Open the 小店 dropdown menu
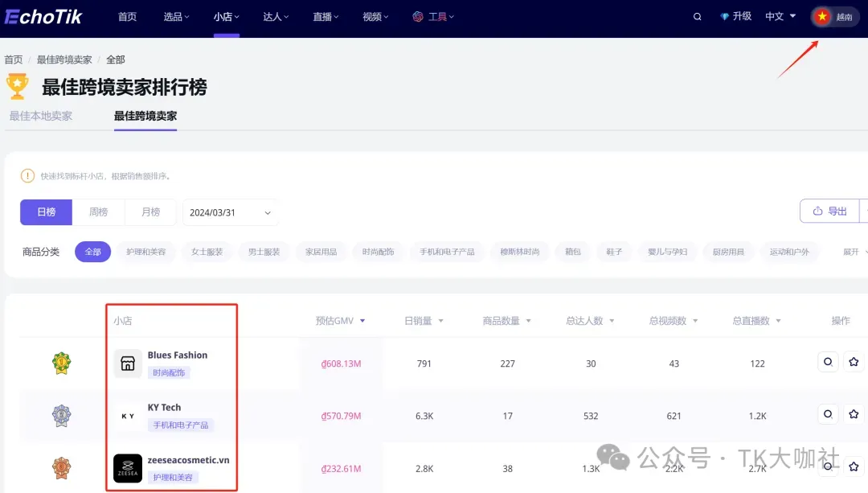The width and height of the screenshot is (868, 493). pos(227,17)
